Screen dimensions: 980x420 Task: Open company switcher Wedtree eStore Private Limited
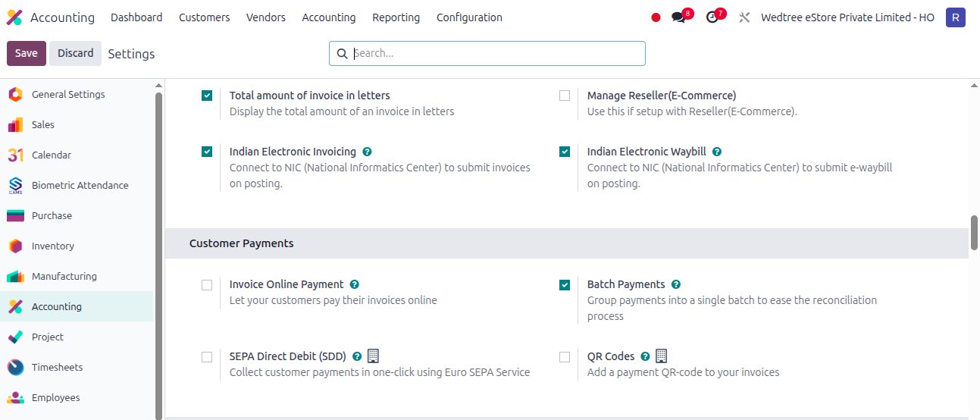[847, 17]
